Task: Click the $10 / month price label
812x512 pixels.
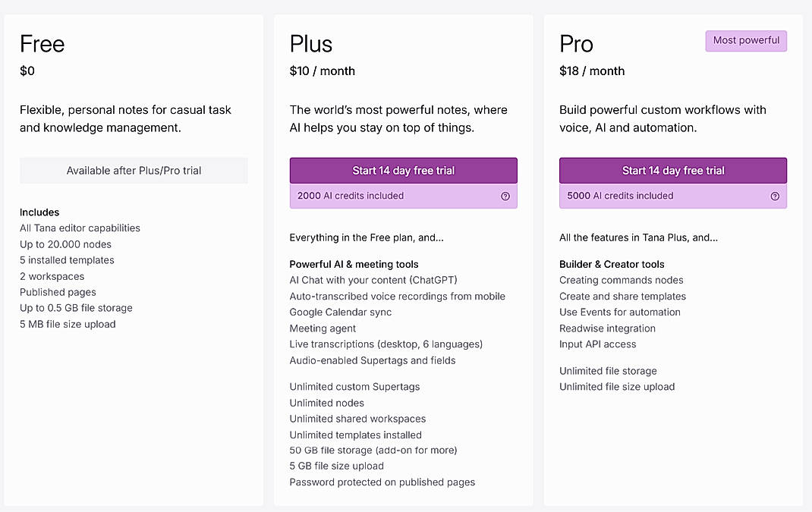Action: point(322,71)
